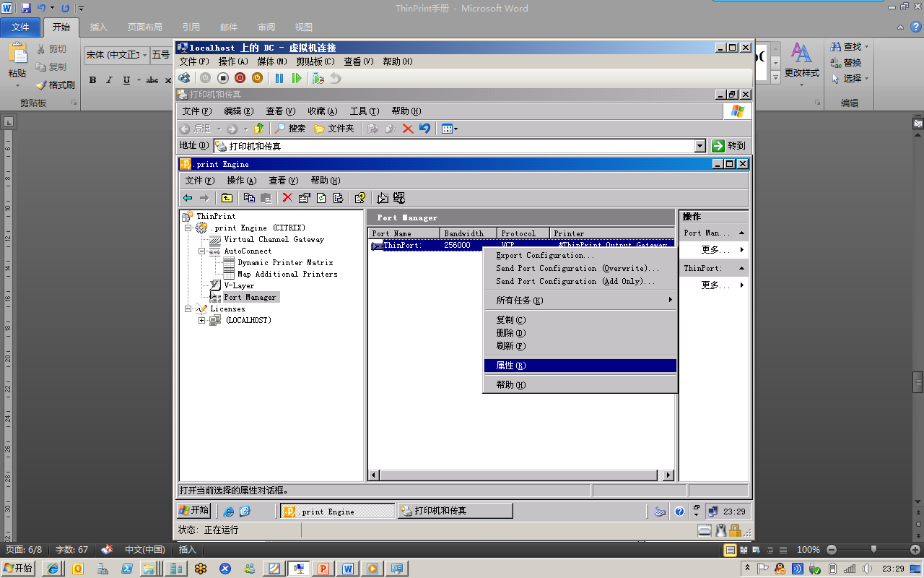Open 收藏(A) menu in Printers window
This screenshot has width=924, height=578.
tap(323, 111)
